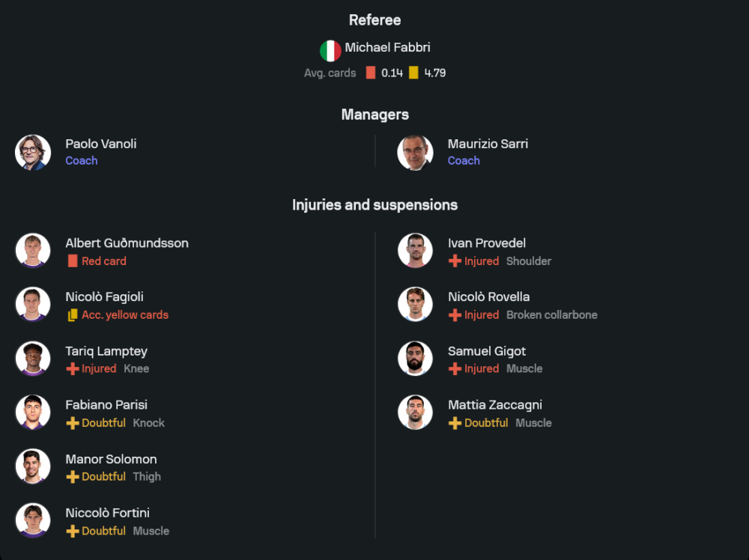
Task: Click the red injured cross for Tariq Lamptey
Action: [73, 369]
